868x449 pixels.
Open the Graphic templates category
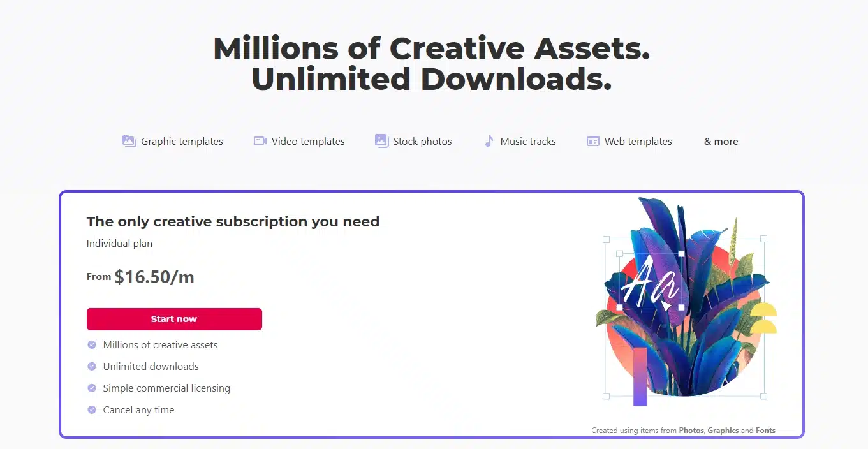182,142
